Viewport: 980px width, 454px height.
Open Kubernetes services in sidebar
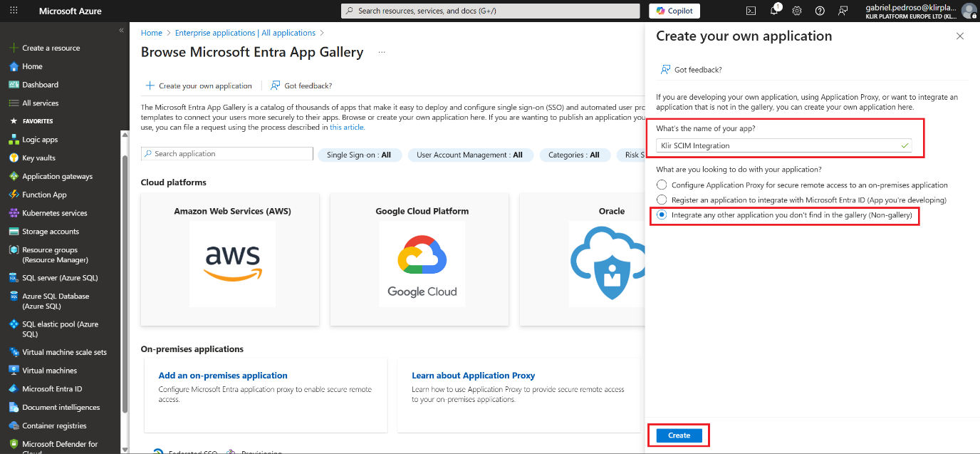point(54,213)
